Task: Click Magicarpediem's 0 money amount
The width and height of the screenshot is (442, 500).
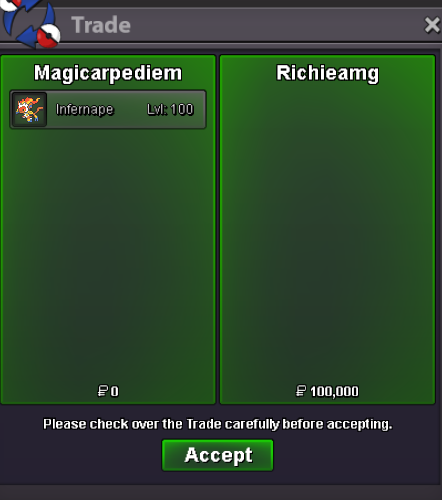Action: click(x=114, y=391)
